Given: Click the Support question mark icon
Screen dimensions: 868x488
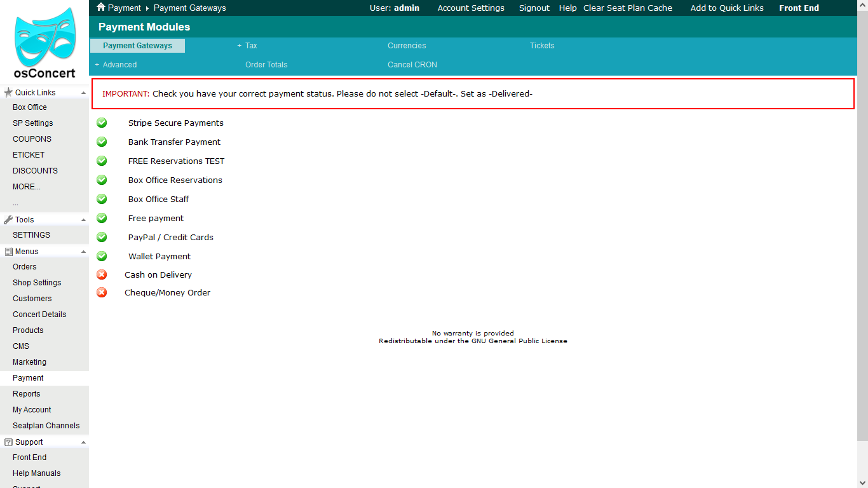Looking at the screenshot, I should coord(8,442).
